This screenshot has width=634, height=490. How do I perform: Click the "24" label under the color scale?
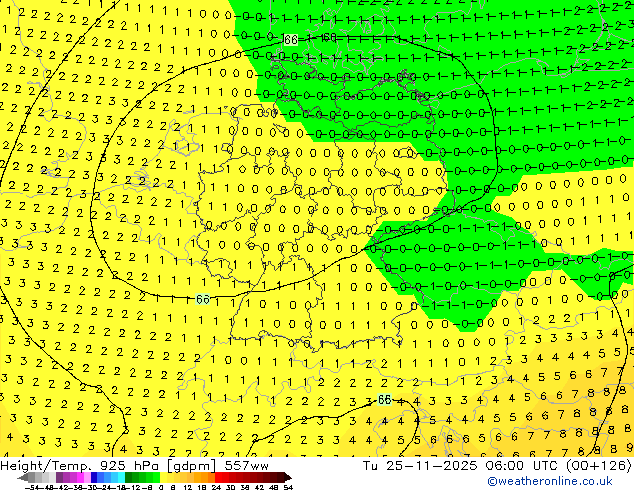[216, 487]
